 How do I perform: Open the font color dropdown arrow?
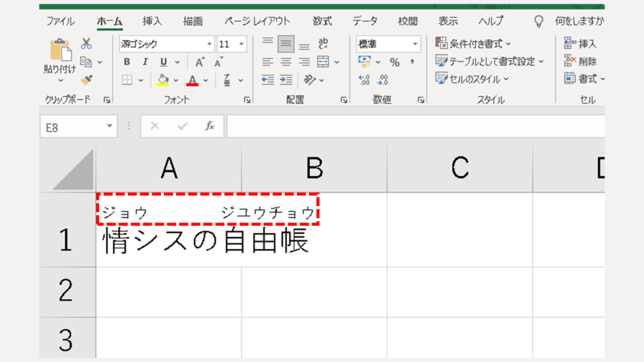pos(206,80)
